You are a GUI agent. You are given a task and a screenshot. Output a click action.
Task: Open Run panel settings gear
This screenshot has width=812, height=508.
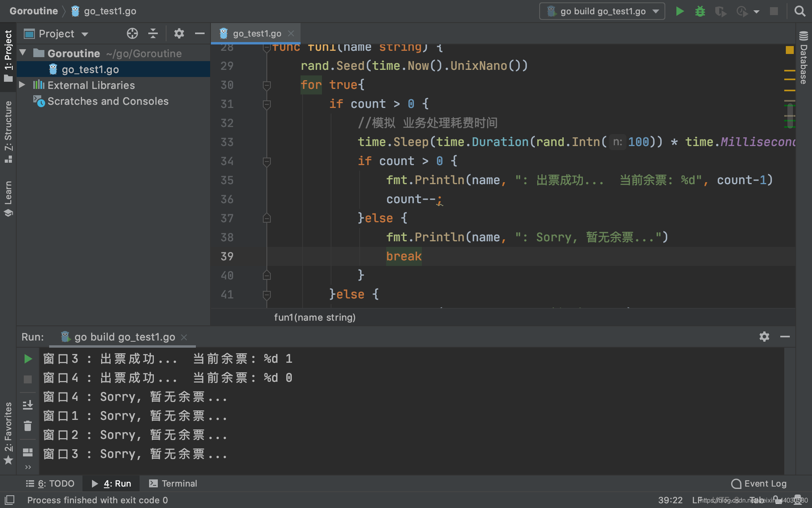pyautogui.click(x=764, y=337)
